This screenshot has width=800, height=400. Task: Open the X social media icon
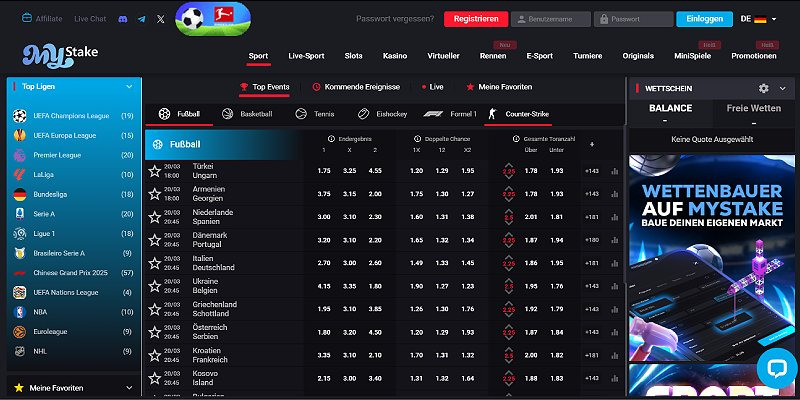point(161,19)
